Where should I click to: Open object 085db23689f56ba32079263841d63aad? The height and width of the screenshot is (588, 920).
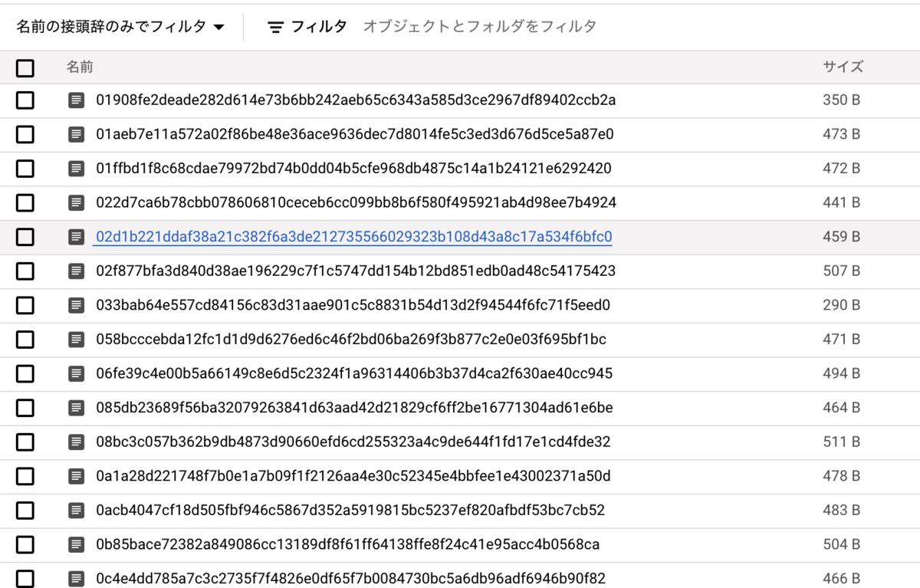click(x=354, y=408)
